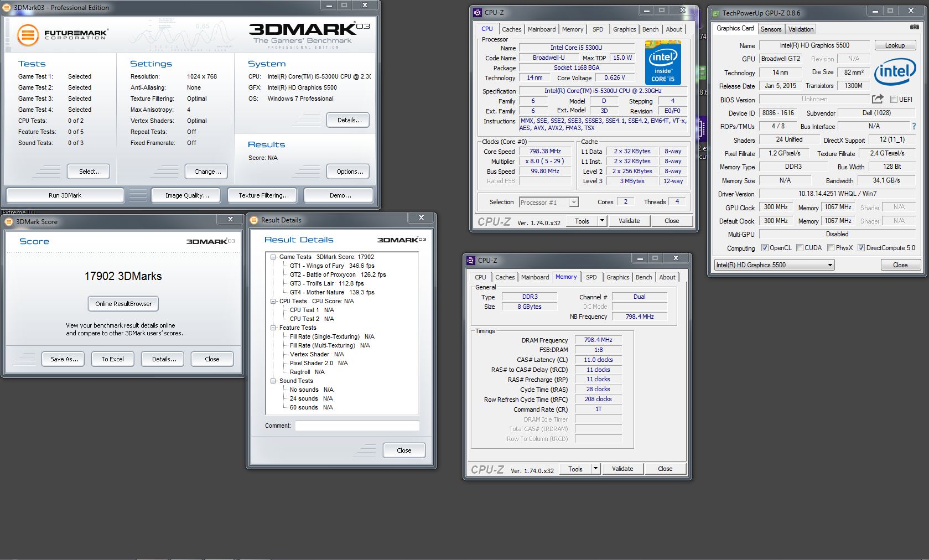Collapse the Sound Tests tree node

click(x=273, y=381)
